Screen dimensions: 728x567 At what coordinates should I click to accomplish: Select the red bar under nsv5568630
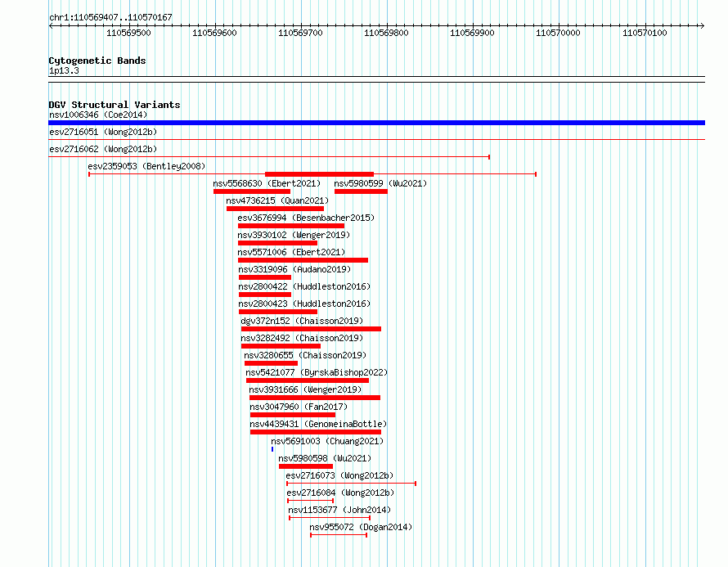tap(252, 191)
